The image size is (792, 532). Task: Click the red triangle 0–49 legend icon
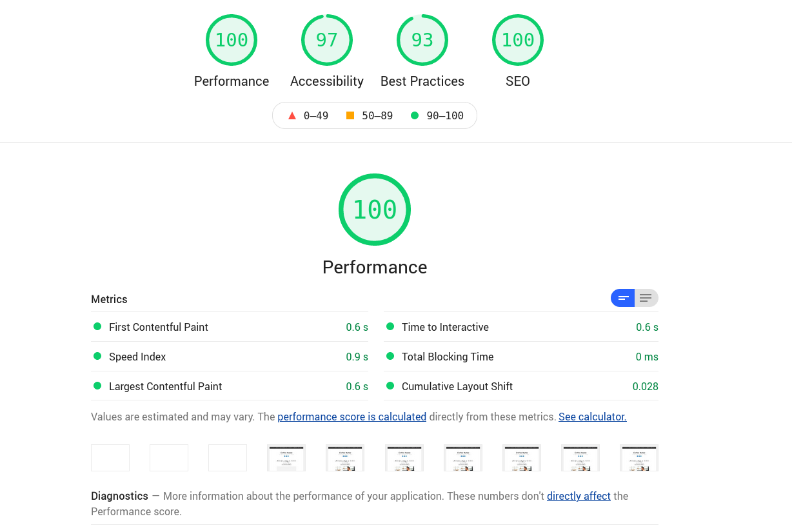tap(292, 116)
